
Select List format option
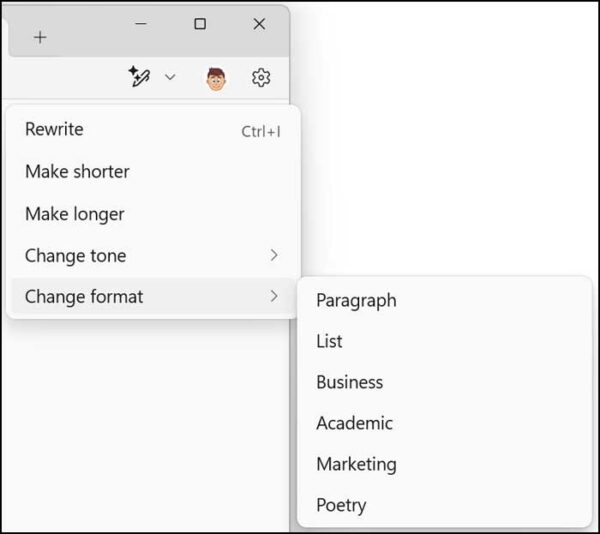[x=329, y=341]
